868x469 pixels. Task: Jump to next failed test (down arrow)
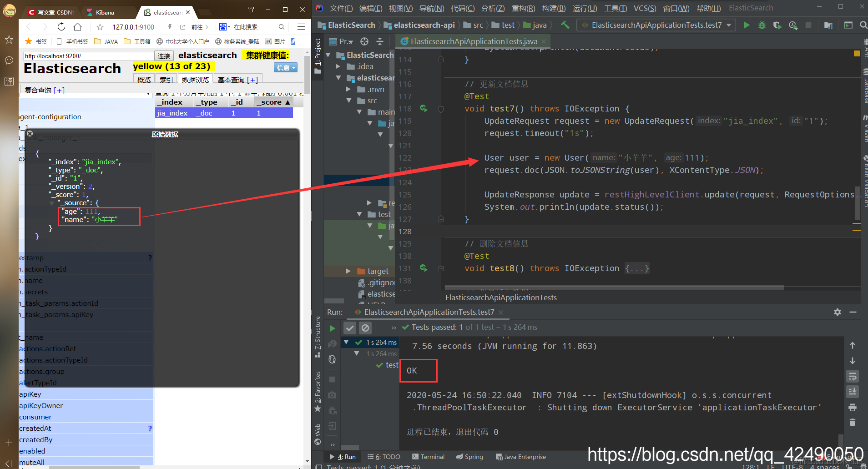(853, 361)
